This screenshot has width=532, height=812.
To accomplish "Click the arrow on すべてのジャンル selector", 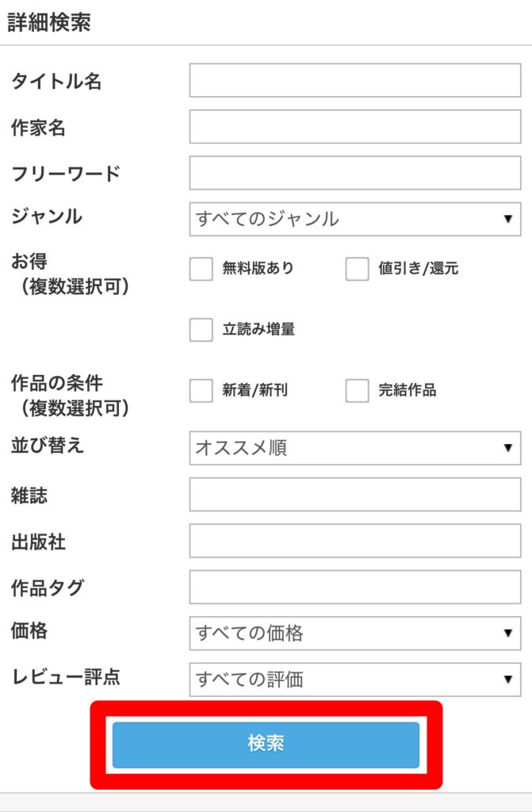I will 507,219.
